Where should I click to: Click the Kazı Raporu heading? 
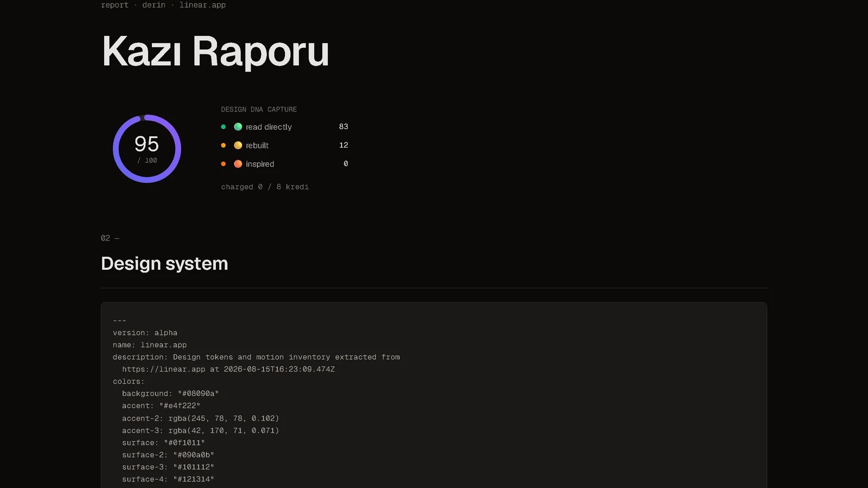pyautogui.click(x=215, y=52)
